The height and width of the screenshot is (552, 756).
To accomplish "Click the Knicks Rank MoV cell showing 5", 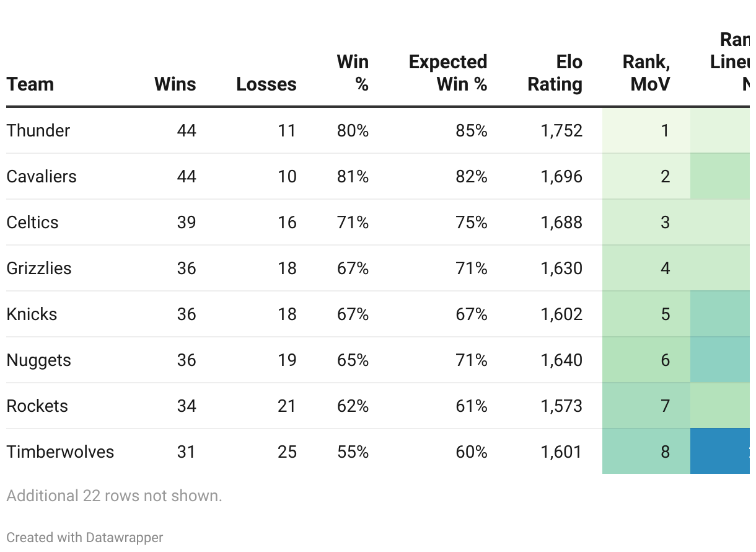I will coord(665,314).
